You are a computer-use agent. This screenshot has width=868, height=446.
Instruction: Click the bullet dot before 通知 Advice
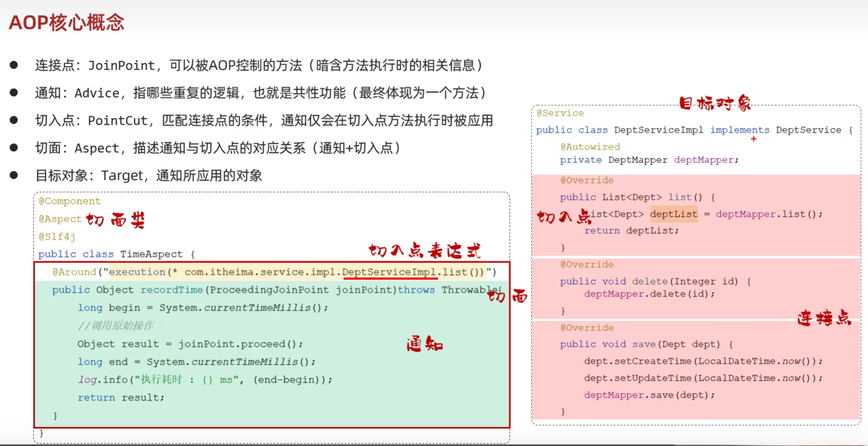coord(14,93)
